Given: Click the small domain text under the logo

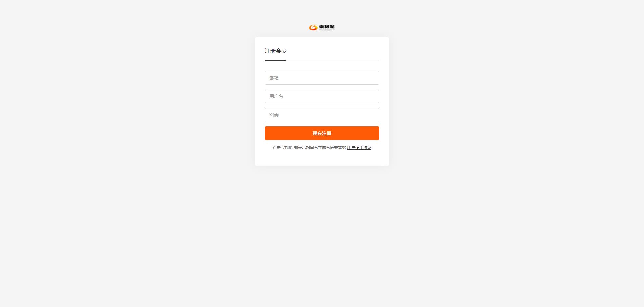Looking at the screenshot, I should click(x=327, y=30).
